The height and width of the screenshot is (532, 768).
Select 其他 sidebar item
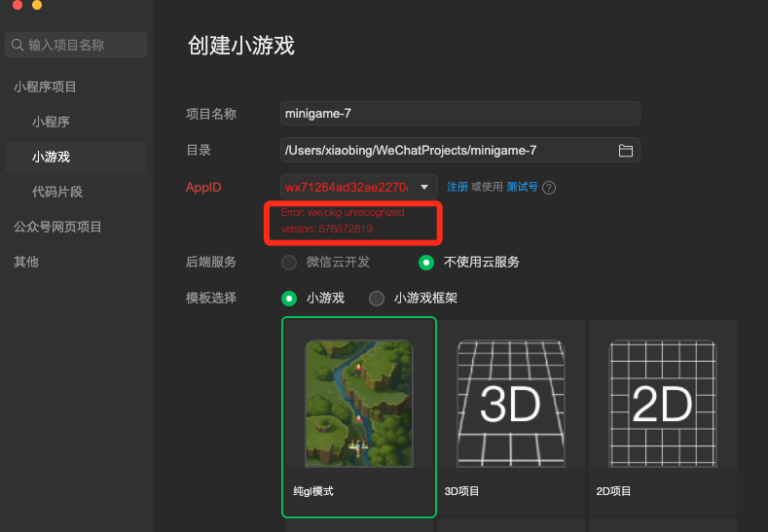pyautogui.click(x=26, y=262)
